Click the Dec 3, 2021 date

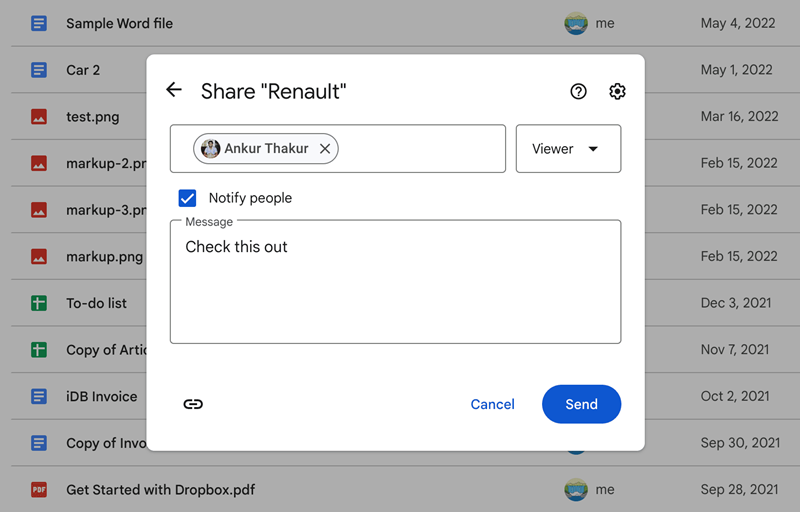pyautogui.click(x=736, y=303)
